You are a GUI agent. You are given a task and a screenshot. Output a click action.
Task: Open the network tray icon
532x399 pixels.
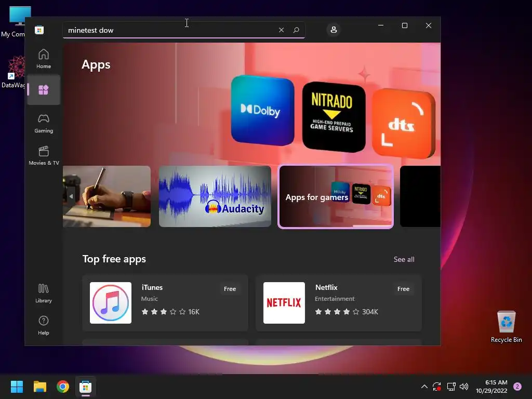[x=451, y=387]
